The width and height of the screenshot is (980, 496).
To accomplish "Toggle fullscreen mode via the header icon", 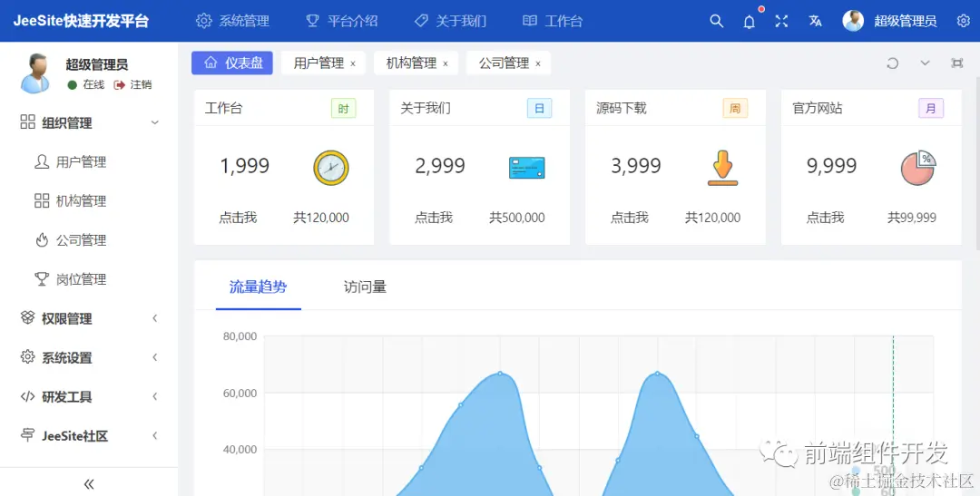I will point(781,21).
